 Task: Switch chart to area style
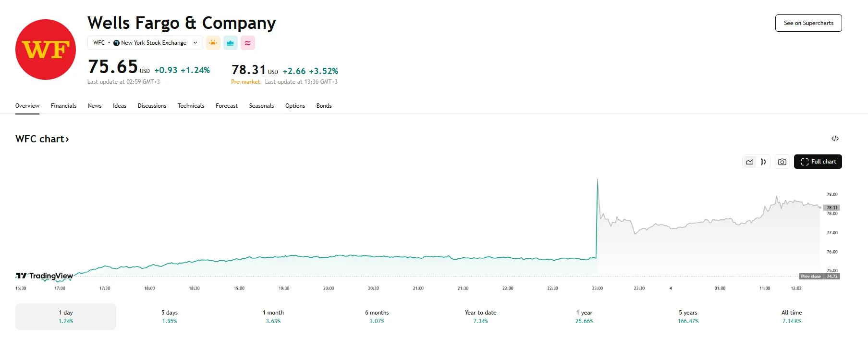point(750,162)
